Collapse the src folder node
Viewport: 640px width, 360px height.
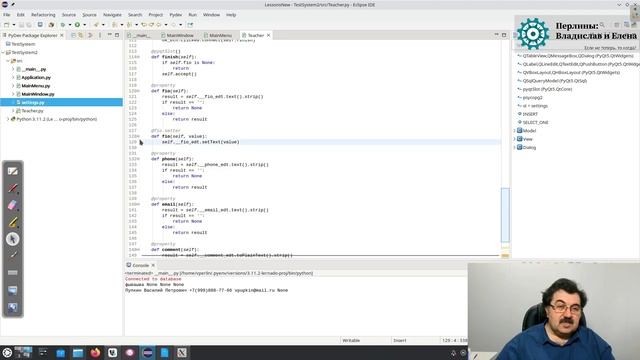pos(8,61)
